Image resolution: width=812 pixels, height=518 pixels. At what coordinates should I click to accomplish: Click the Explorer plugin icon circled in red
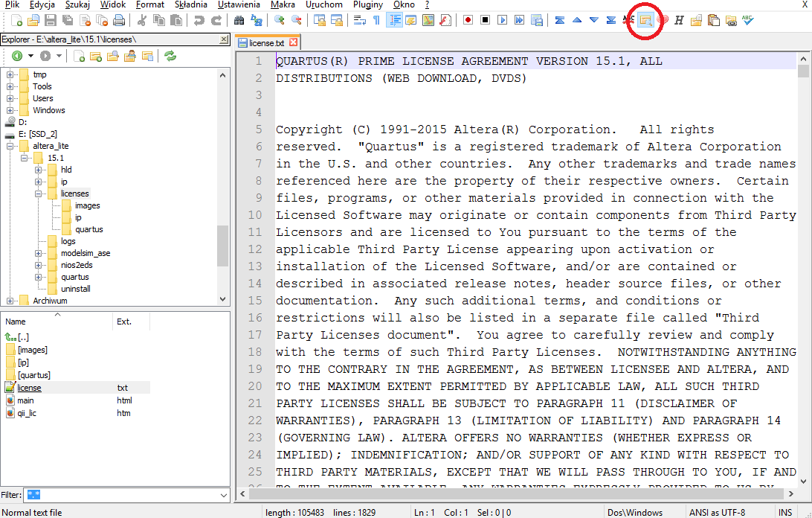[x=645, y=21]
